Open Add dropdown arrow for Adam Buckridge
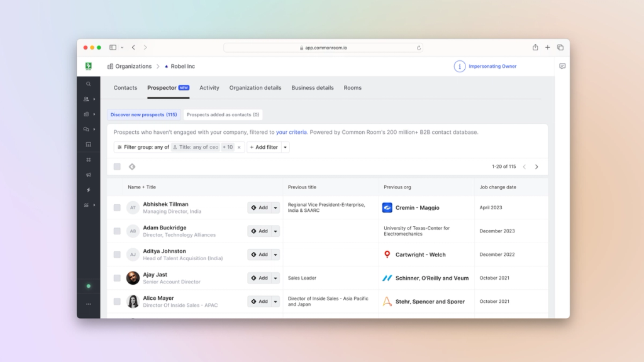This screenshot has width=644, height=362. tap(275, 231)
